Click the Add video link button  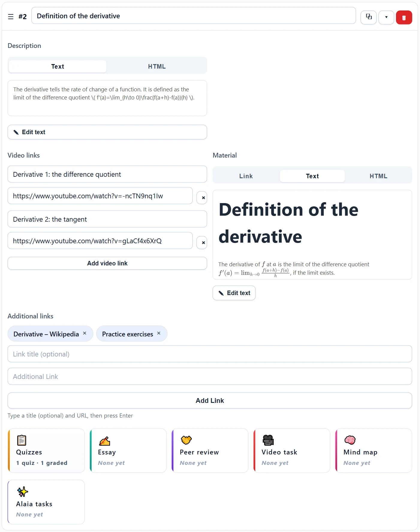click(x=107, y=263)
